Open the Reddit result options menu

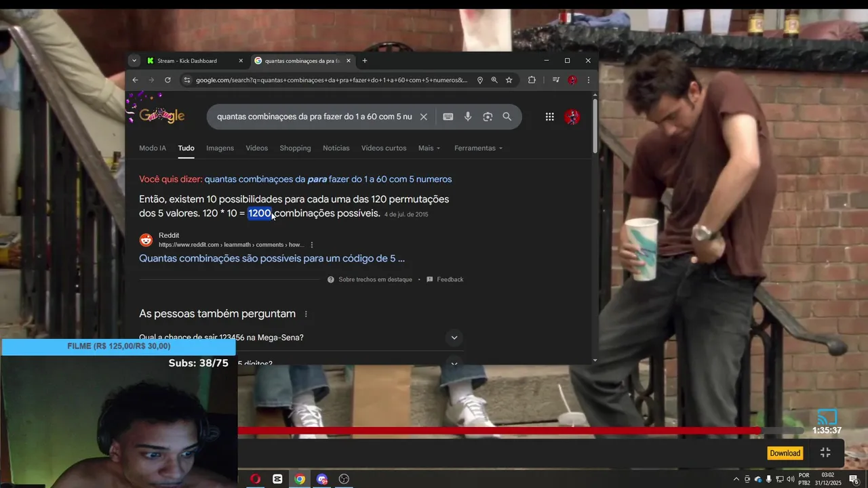[312, 245]
